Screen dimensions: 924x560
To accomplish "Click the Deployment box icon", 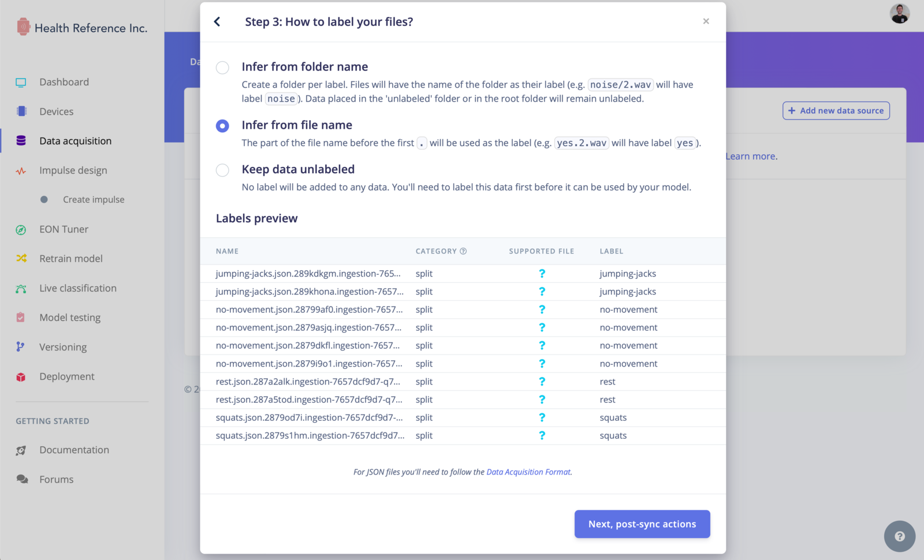I will click(21, 377).
